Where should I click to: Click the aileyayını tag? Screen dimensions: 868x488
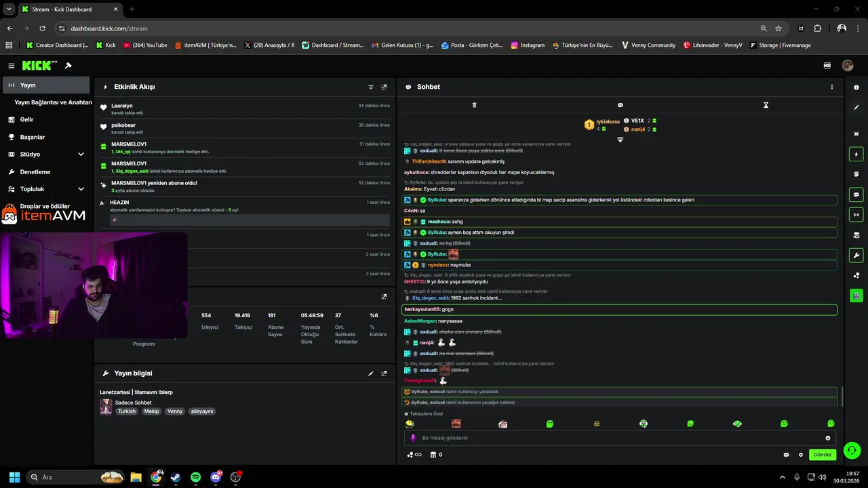202,411
